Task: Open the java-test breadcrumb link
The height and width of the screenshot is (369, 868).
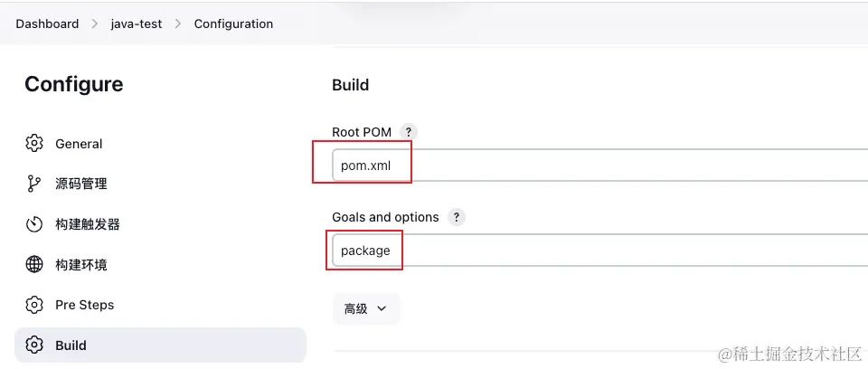Action: [x=136, y=24]
